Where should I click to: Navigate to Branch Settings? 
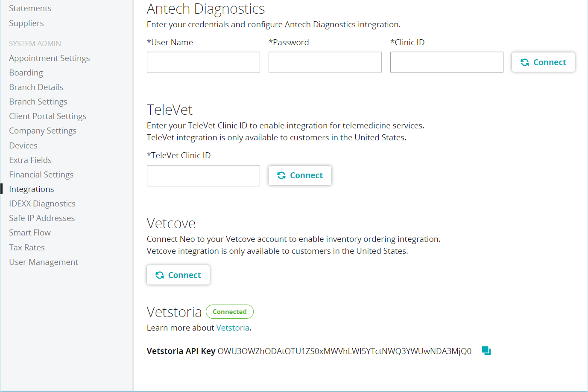[38, 102]
